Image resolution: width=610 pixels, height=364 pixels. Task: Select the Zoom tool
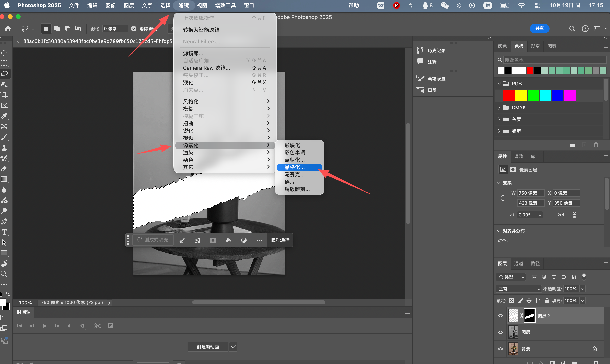click(4, 274)
